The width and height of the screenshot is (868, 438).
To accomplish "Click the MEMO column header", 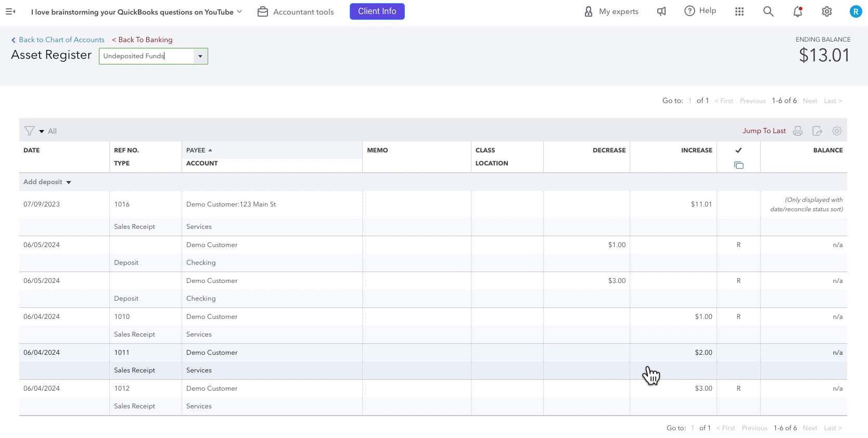I will (x=377, y=150).
